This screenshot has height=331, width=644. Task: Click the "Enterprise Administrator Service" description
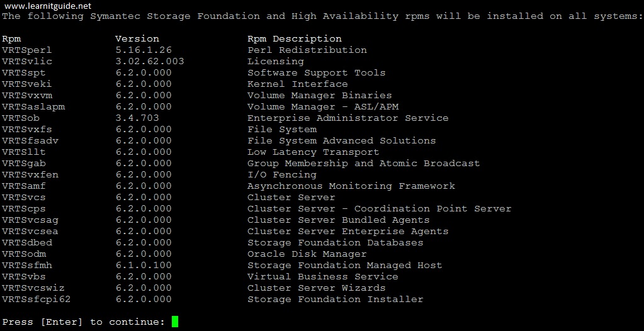(x=347, y=118)
